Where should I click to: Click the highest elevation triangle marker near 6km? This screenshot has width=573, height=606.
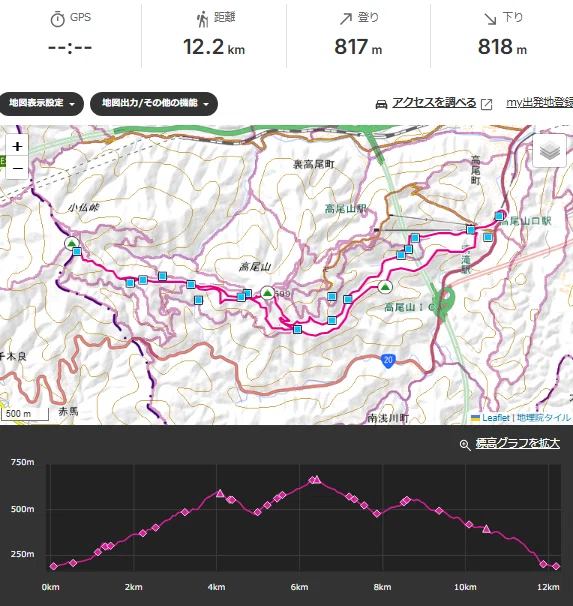[317, 480]
